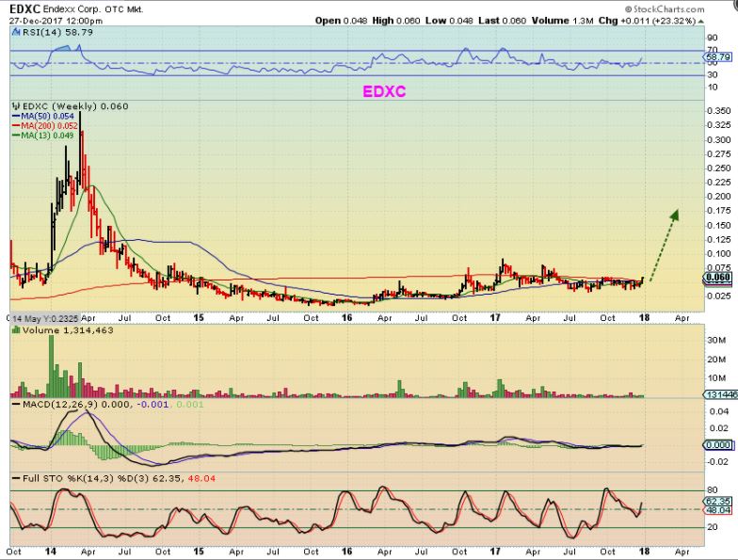Click the 48.04 stochastic %D tag
Image resolution: width=738 pixels, height=560 pixels.
(x=718, y=510)
